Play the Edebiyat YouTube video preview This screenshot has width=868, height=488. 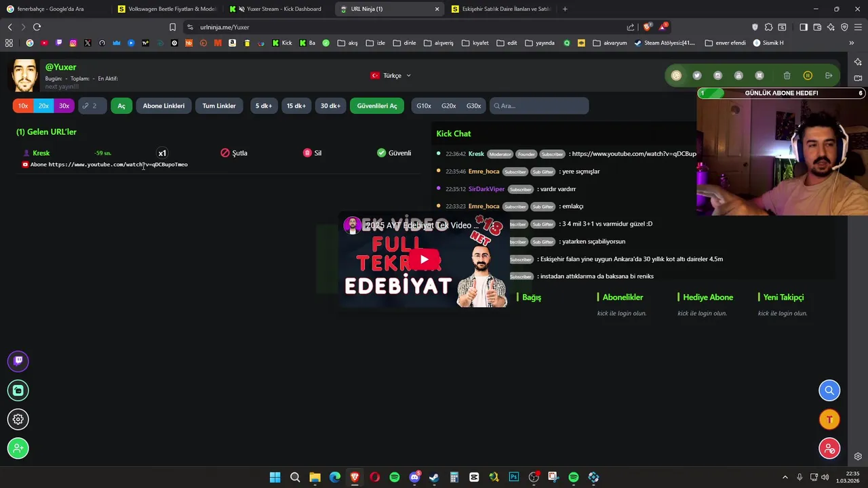(x=425, y=260)
